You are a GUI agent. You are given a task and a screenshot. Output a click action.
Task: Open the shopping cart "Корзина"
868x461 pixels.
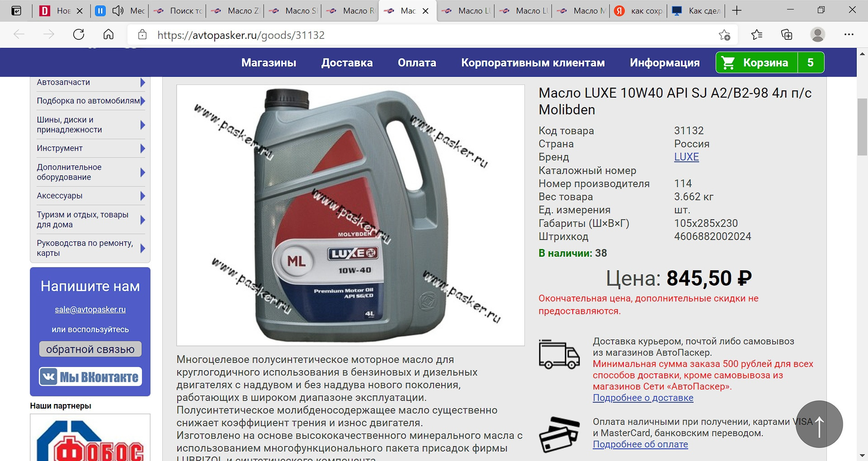pyautogui.click(x=770, y=62)
